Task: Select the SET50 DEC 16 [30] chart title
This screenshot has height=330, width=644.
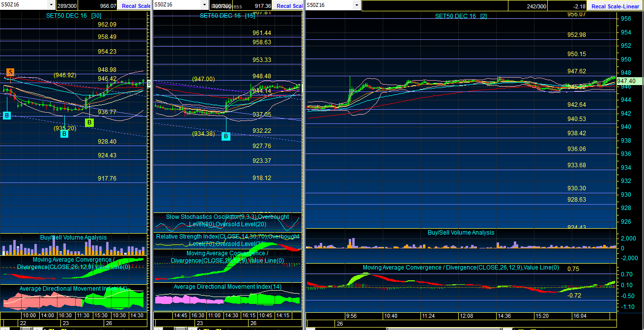Action: 73,16
